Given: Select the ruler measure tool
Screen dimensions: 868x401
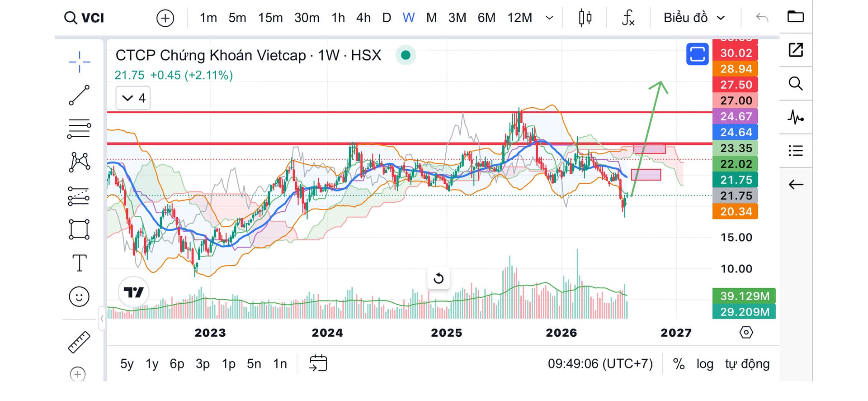Looking at the screenshot, I should 79,342.
